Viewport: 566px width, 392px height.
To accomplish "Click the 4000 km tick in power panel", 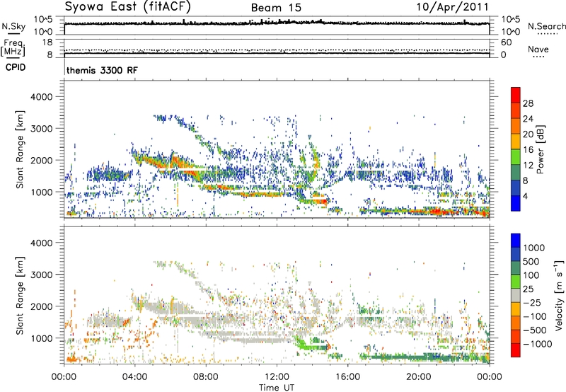I will click(x=42, y=97).
